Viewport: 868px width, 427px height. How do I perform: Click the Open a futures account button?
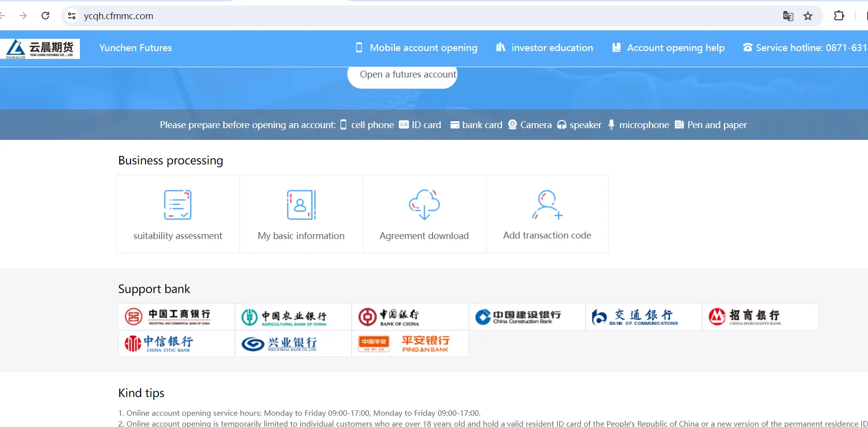tap(402, 76)
